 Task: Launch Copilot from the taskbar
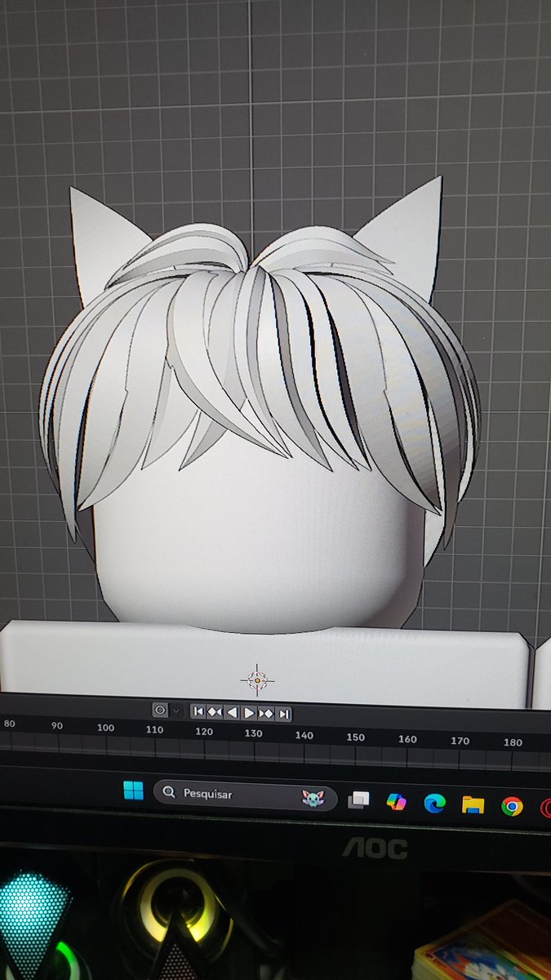click(x=397, y=802)
